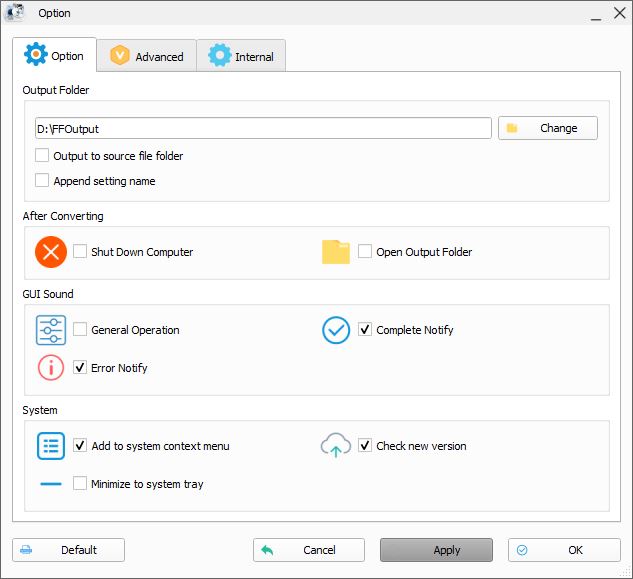Toggle General Operation sound checkbox

pyautogui.click(x=80, y=329)
